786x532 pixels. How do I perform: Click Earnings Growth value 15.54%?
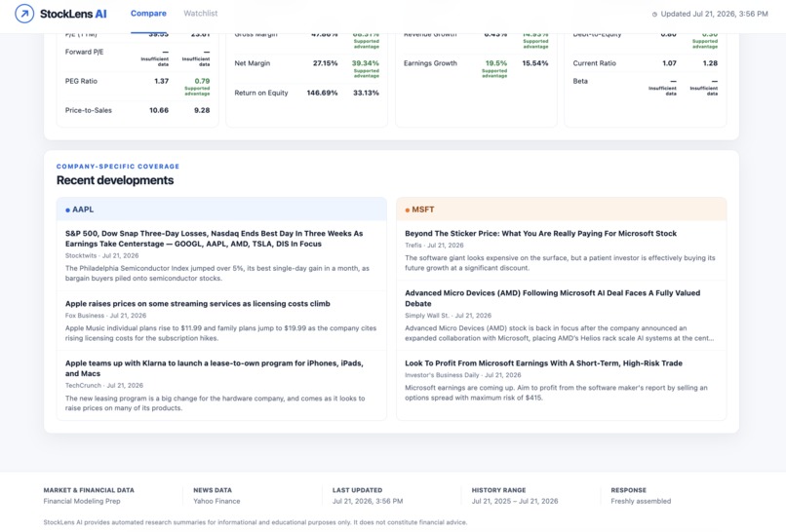coord(535,63)
